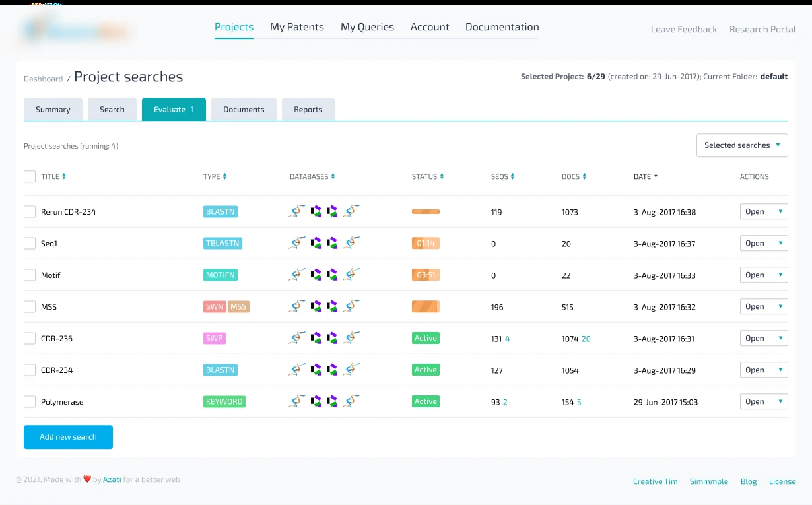Click first DNA helix database icon in Polymerase row
The width and height of the screenshot is (812, 505).
click(298, 401)
